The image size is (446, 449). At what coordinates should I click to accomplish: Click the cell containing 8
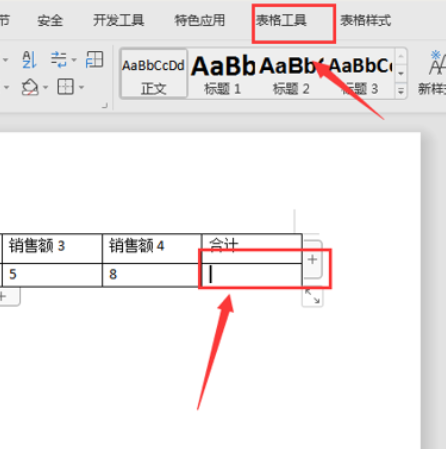[x=152, y=275]
